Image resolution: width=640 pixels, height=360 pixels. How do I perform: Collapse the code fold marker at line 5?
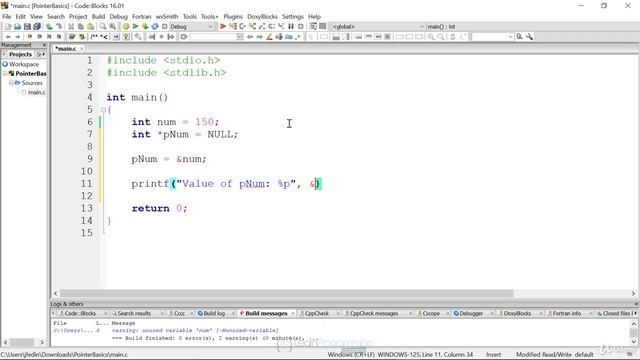tap(103, 110)
